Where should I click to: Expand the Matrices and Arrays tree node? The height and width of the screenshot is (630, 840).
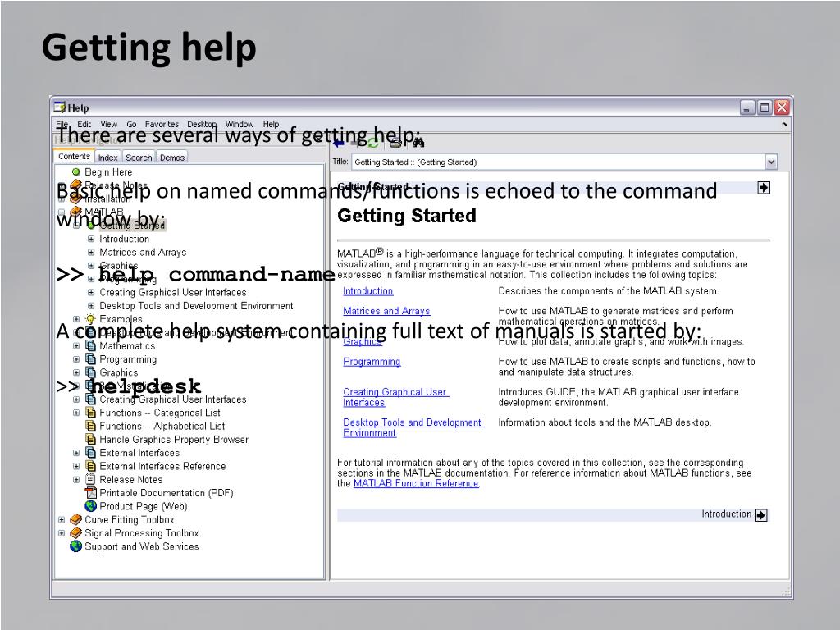pyautogui.click(x=91, y=253)
